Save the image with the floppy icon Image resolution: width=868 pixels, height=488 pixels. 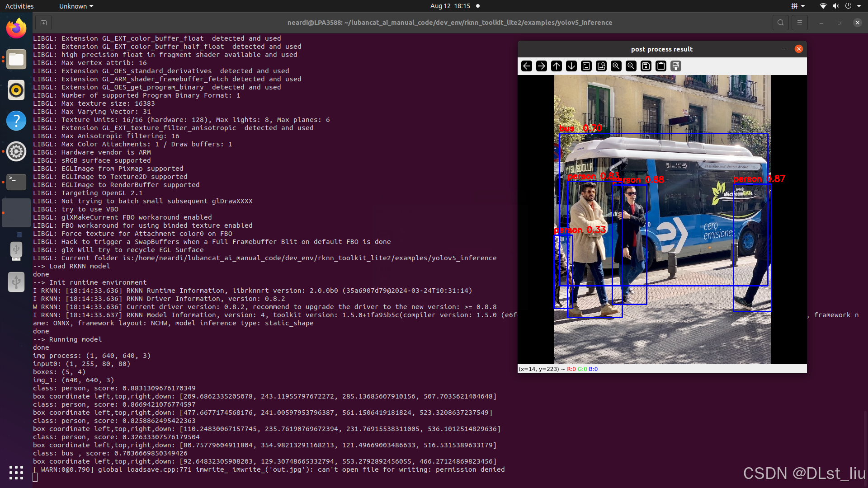[x=646, y=66]
